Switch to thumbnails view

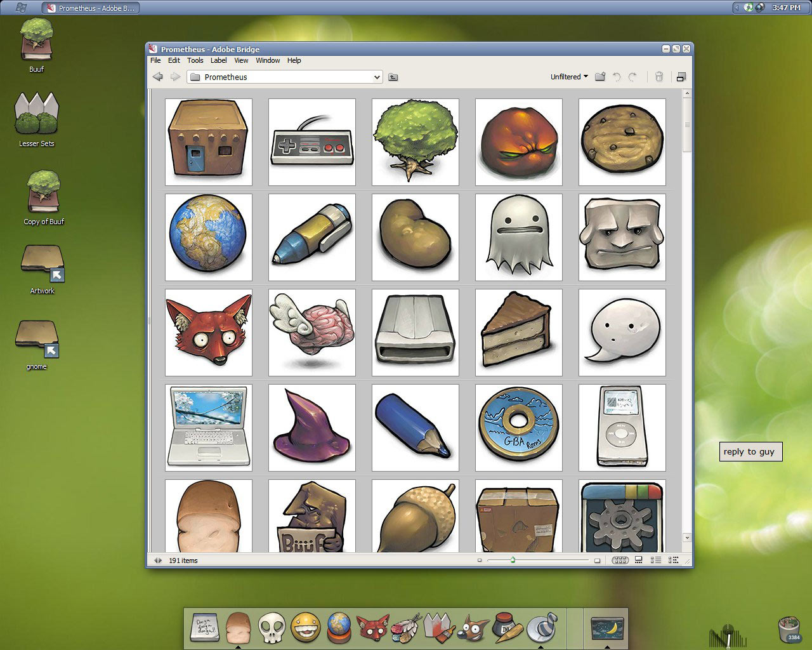[620, 560]
